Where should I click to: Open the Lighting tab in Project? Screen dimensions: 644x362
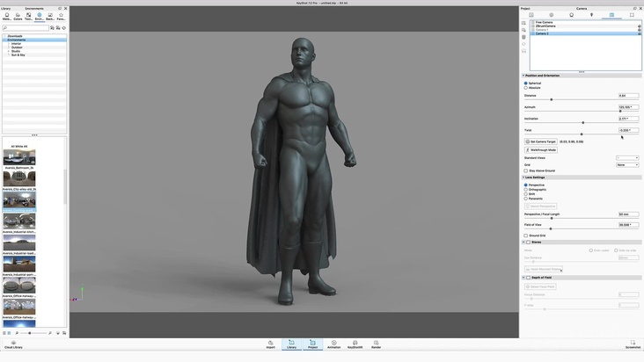(x=591, y=15)
